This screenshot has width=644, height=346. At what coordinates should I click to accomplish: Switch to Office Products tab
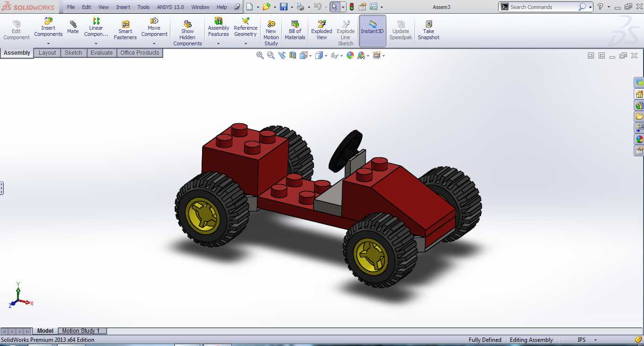140,53
